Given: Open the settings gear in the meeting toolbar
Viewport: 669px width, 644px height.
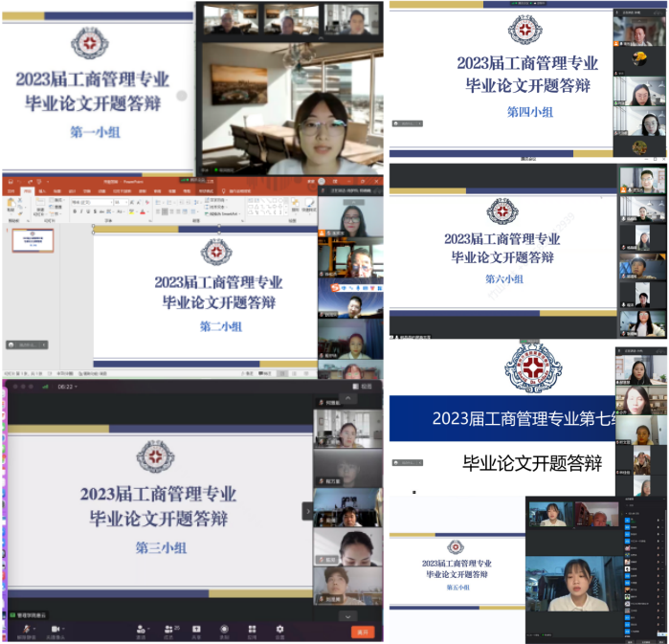Looking at the screenshot, I should [279, 629].
